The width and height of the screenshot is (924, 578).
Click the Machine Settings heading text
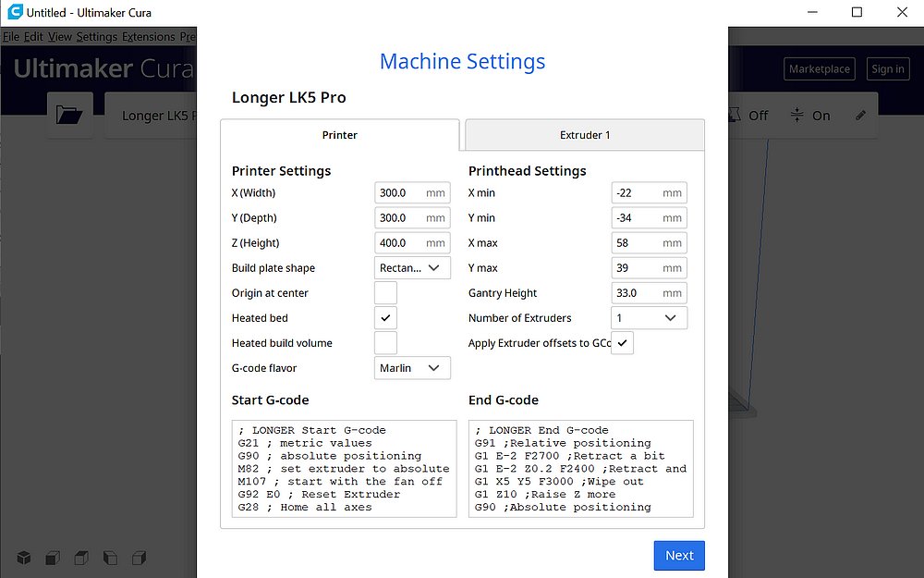[462, 61]
